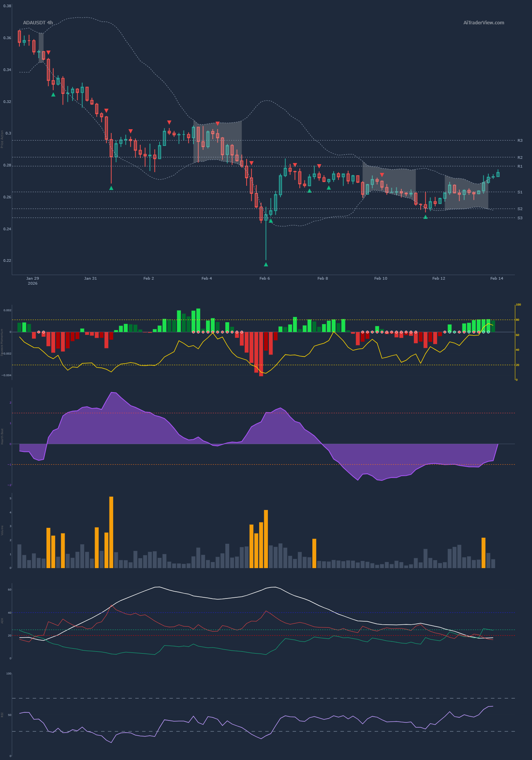Click the red sell triangle above the Feb 10 candle
532x760 pixels.
[x=382, y=175]
